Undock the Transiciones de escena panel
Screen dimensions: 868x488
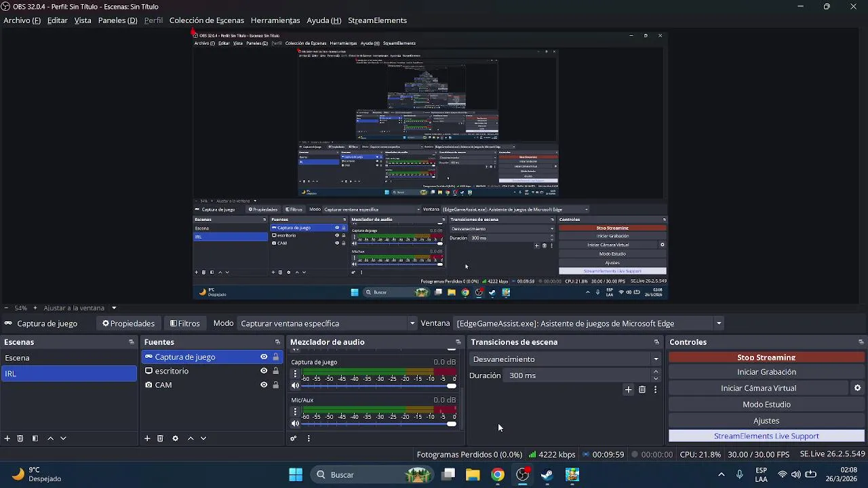(x=656, y=342)
